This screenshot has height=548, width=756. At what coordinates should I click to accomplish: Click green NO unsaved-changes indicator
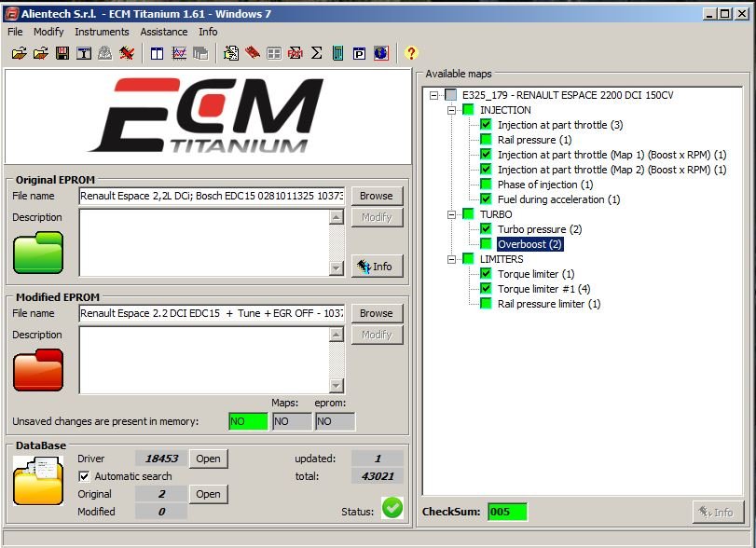248,422
